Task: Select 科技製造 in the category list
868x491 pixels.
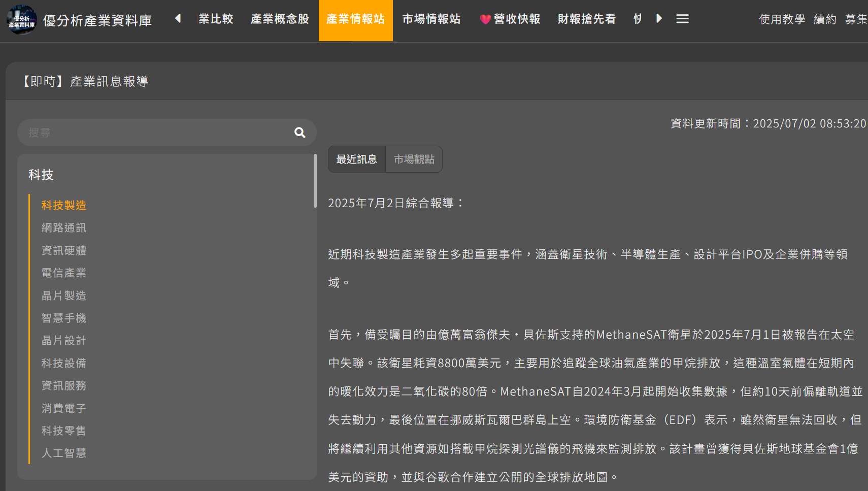Action: click(x=64, y=205)
